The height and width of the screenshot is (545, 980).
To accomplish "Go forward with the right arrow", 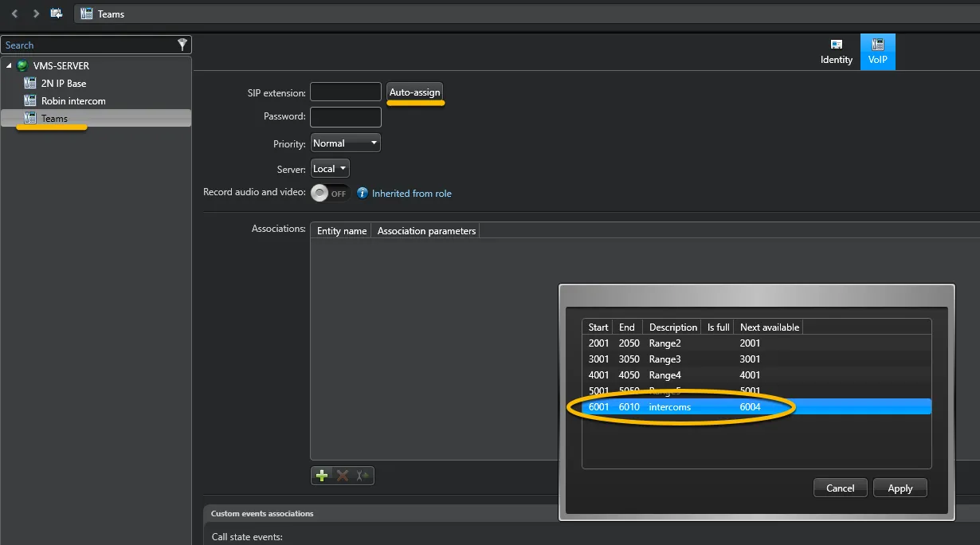I will click(36, 14).
